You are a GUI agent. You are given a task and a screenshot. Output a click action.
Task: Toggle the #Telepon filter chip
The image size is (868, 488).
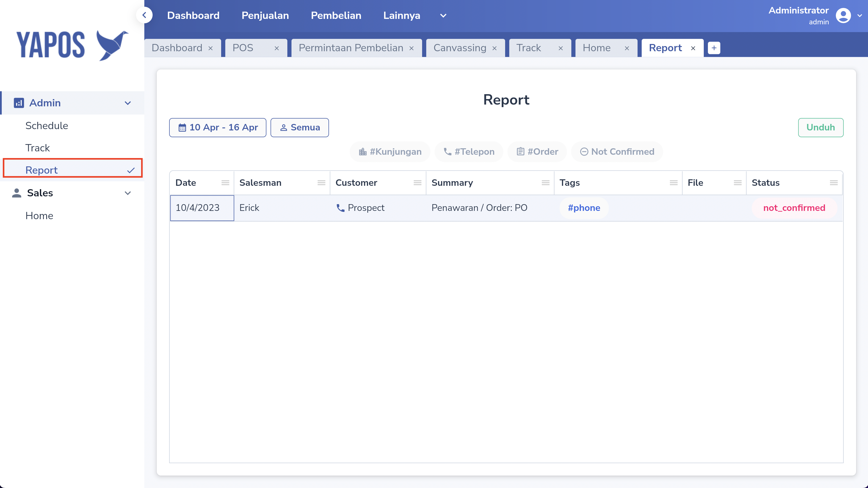(x=469, y=152)
